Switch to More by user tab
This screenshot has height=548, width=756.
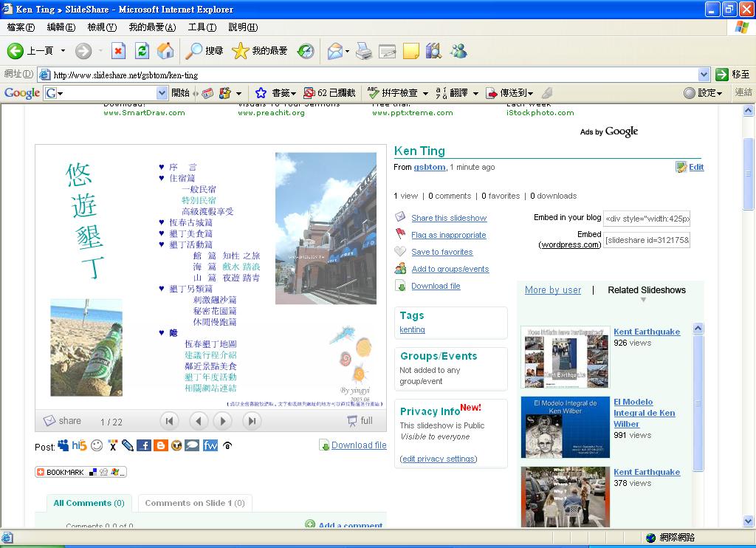pyautogui.click(x=553, y=290)
